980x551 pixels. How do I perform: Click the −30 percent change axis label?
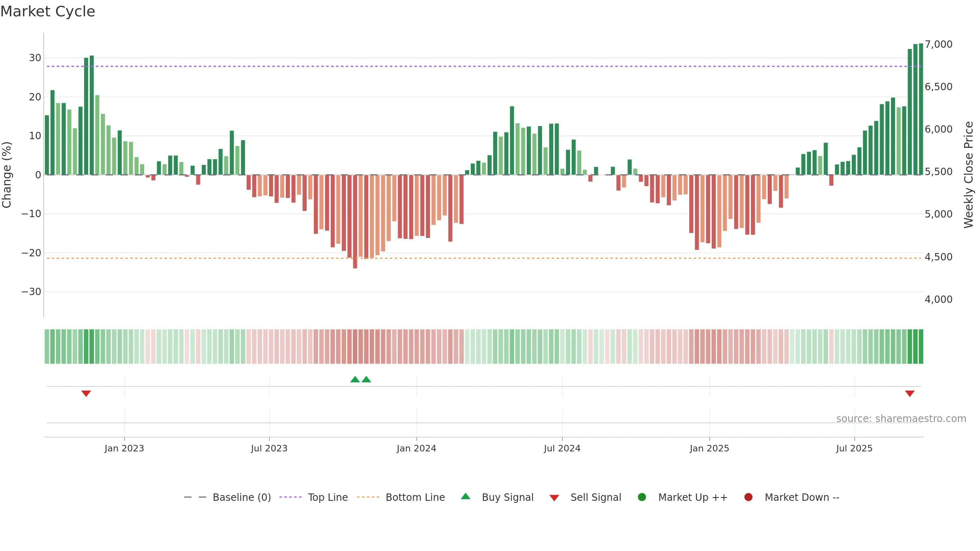[x=31, y=292]
